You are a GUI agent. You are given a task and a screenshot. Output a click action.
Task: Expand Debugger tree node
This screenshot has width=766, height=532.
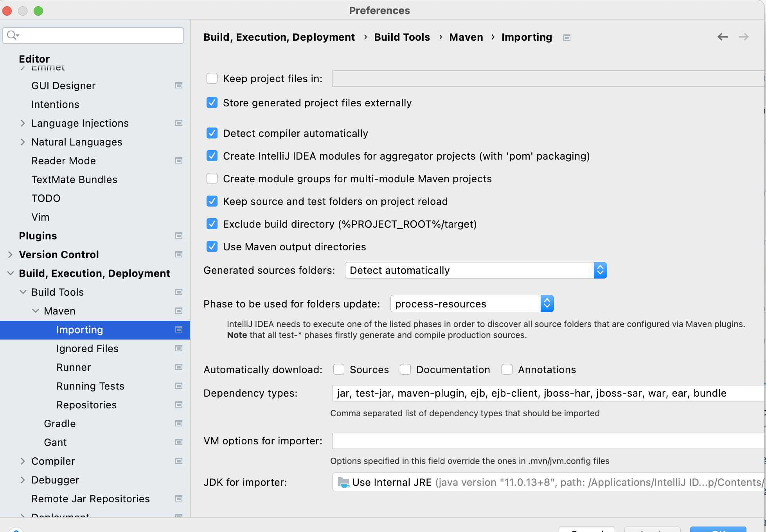pyautogui.click(x=23, y=480)
